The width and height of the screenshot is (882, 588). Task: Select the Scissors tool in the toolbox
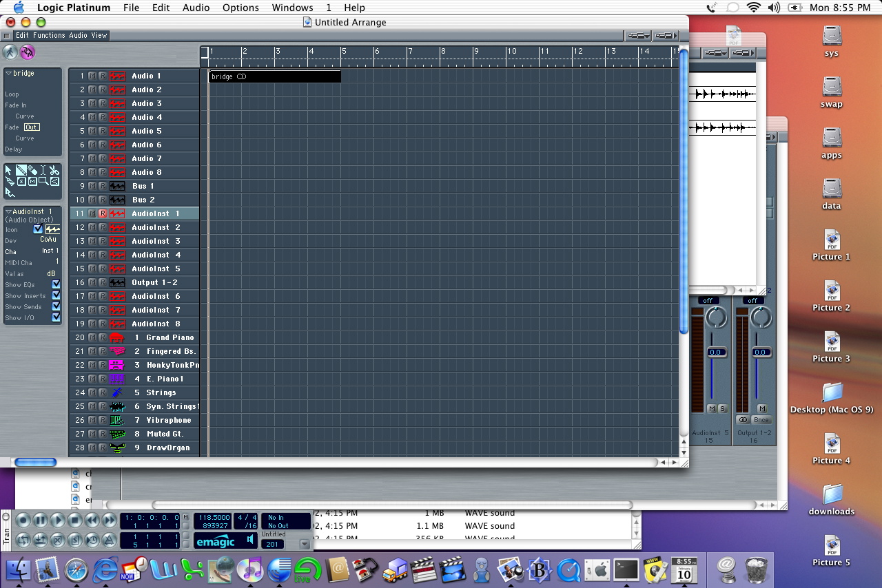tap(54, 170)
